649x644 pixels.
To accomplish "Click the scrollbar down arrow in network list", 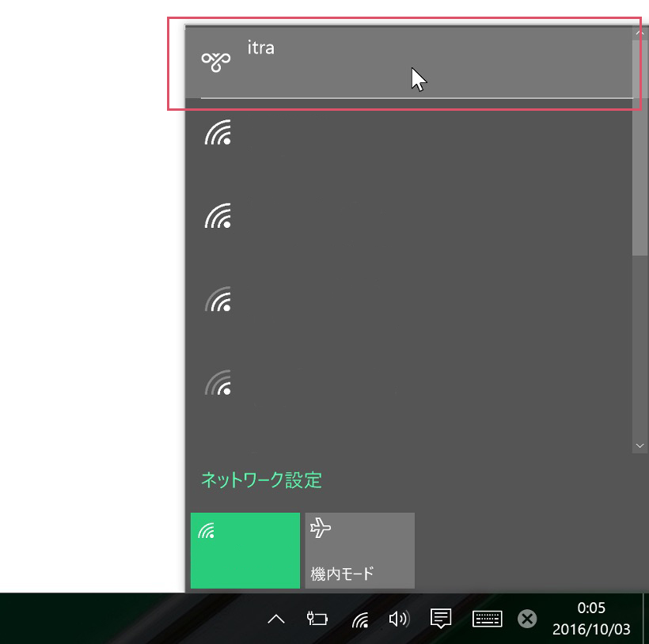I will tap(640, 445).
